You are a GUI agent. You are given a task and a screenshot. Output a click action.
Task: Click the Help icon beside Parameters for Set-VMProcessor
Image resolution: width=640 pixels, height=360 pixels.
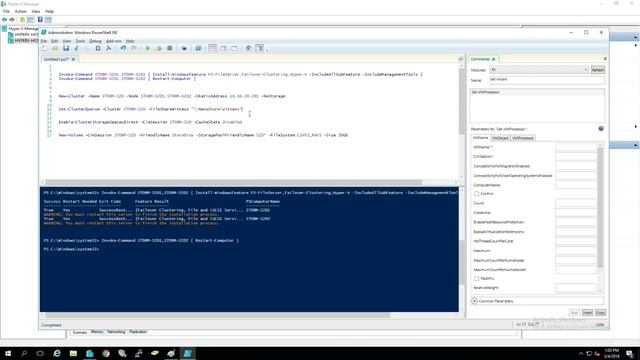pos(601,129)
